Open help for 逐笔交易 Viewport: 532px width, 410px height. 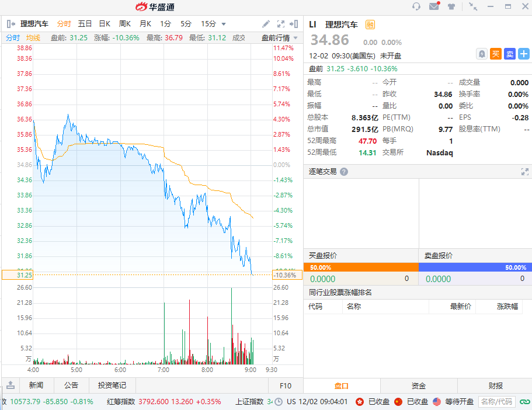pyautogui.click(x=344, y=172)
